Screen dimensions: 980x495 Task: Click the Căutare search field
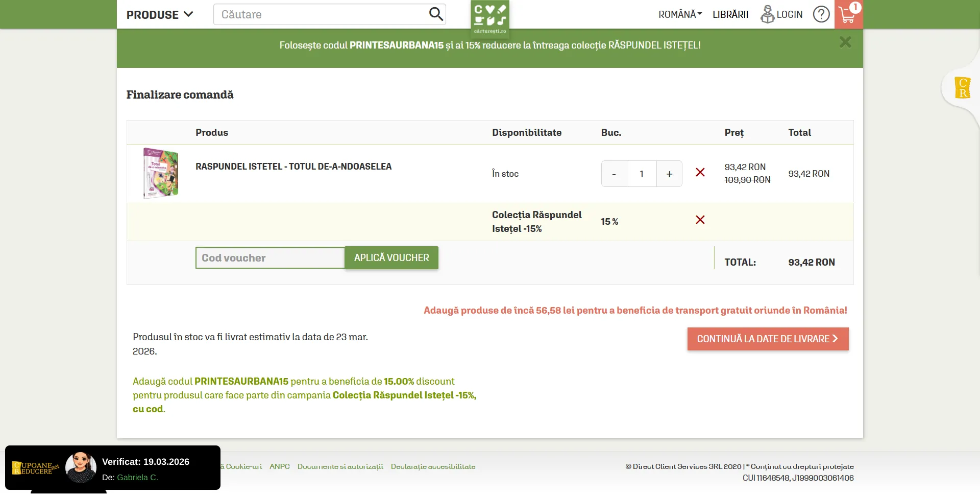(x=322, y=14)
